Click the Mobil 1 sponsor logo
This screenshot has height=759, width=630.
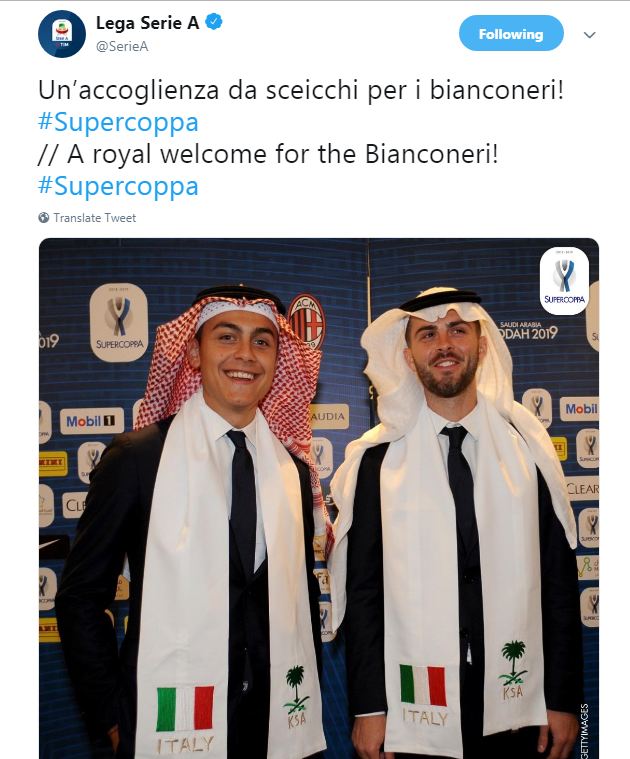pyautogui.click(x=91, y=421)
